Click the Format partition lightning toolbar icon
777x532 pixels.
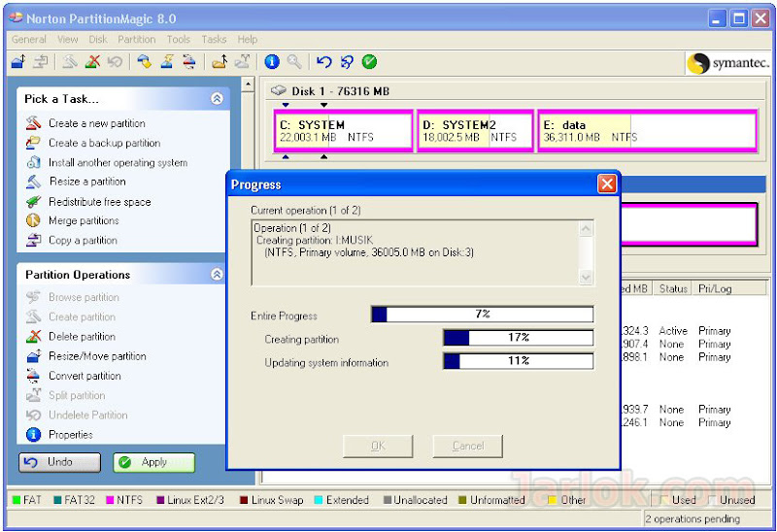(x=167, y=62)
